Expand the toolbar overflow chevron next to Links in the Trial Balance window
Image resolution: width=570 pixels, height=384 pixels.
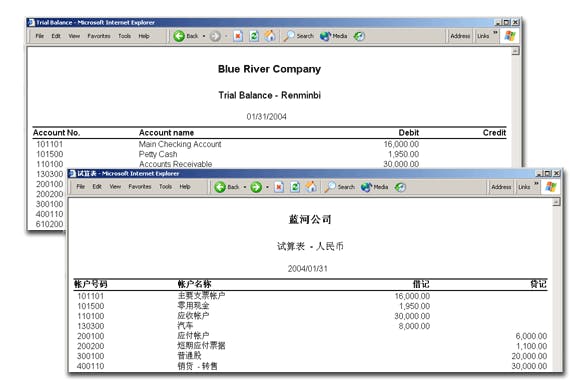tap(495, 33)
